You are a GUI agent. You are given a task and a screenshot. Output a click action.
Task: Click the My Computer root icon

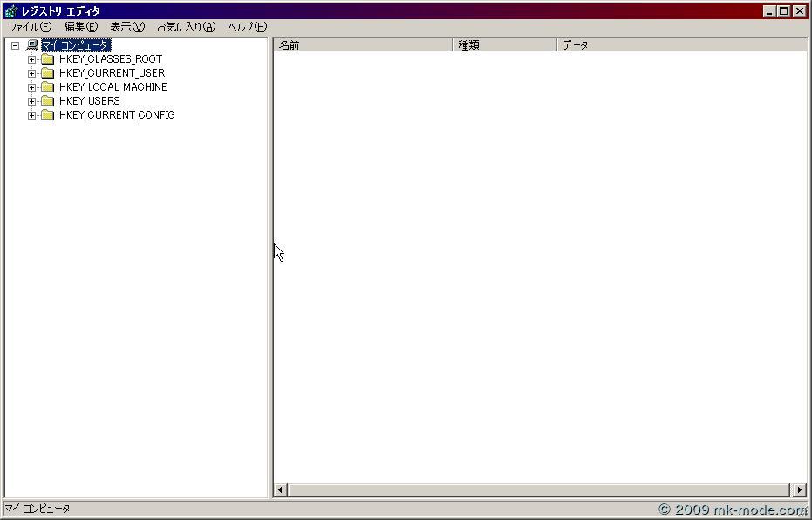pyautogui.click(x=32, y=45)
